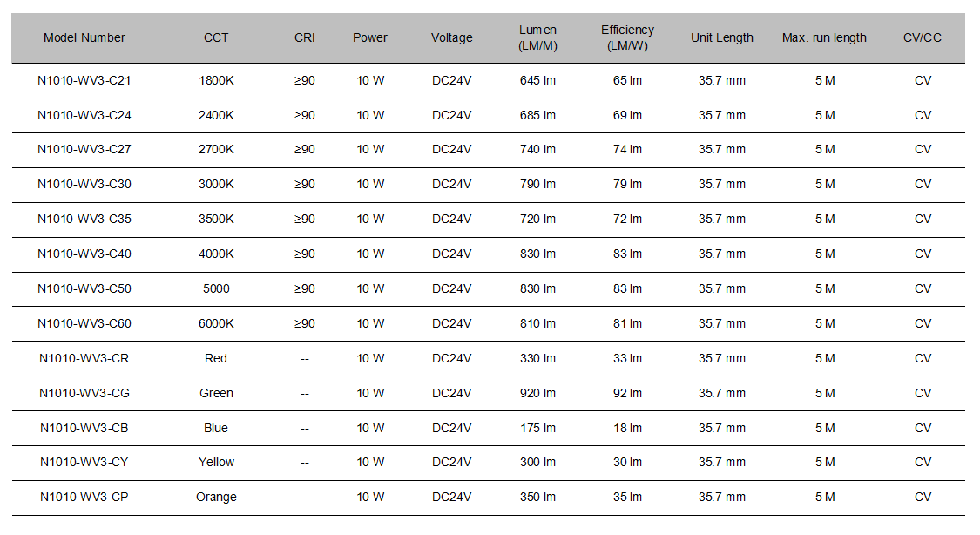980x535 pixels.
Task: Click the 72 lm efficiency value
Action: (627, 220)
